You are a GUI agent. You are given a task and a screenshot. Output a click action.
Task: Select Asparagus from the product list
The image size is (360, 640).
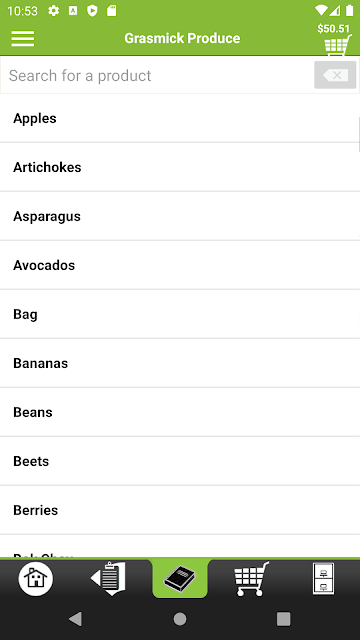click(x=180, y=216)
